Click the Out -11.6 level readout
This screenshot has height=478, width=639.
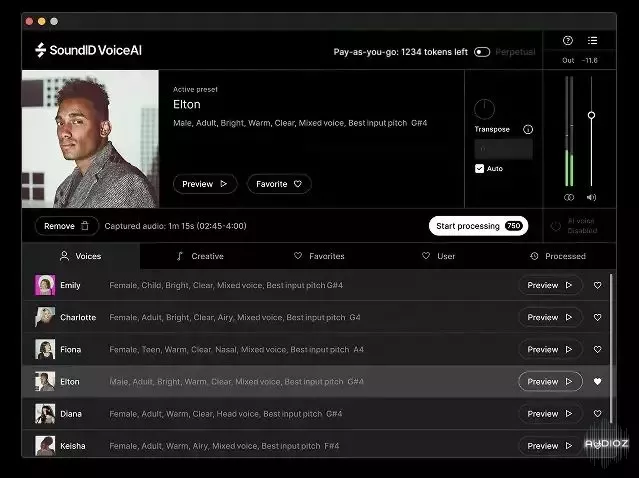coord(580,60)
